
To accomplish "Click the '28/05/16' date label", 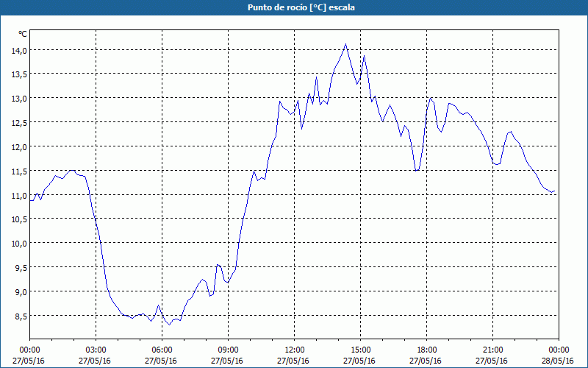I will point(558,361).
